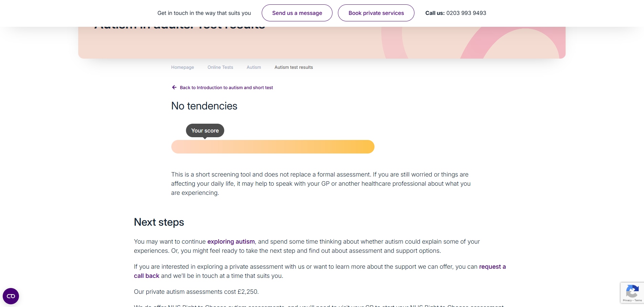Viewport: 644px width, 307px height.
Task: Click the Your score tooltip marker
Action: click(x=205, y=130)
